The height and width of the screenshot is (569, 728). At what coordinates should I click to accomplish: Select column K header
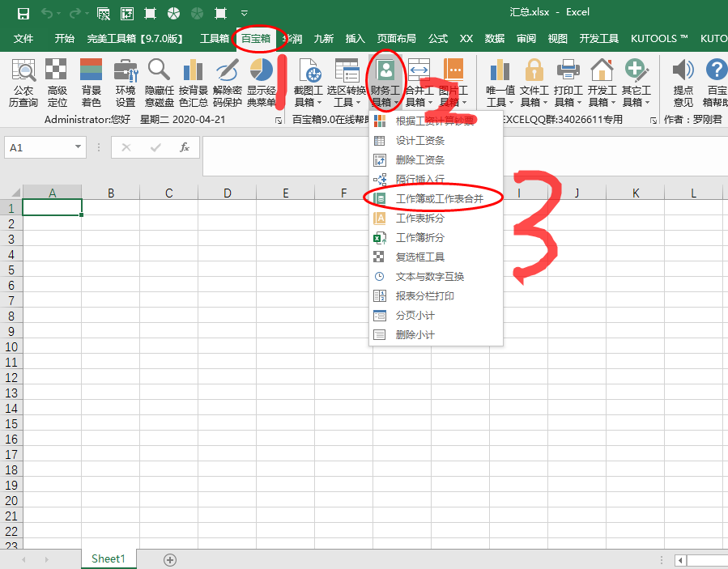tap(635, 193)
